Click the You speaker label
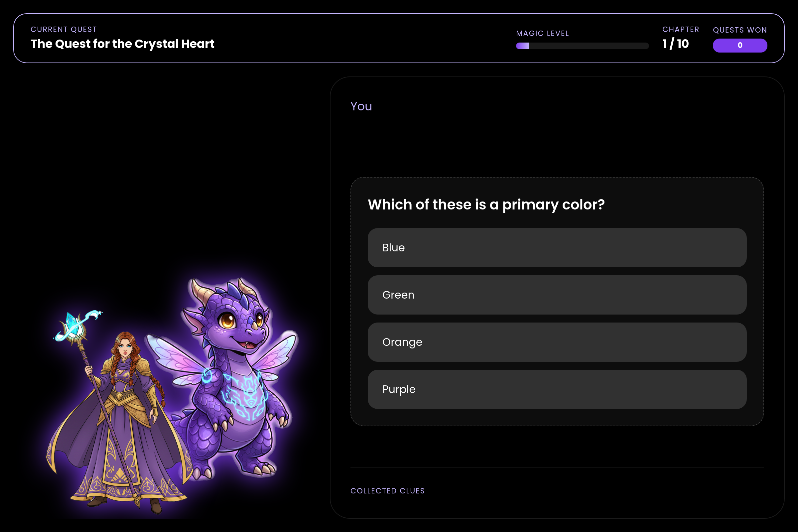Viewport: 798px width, 532px height. pos(361,106)
